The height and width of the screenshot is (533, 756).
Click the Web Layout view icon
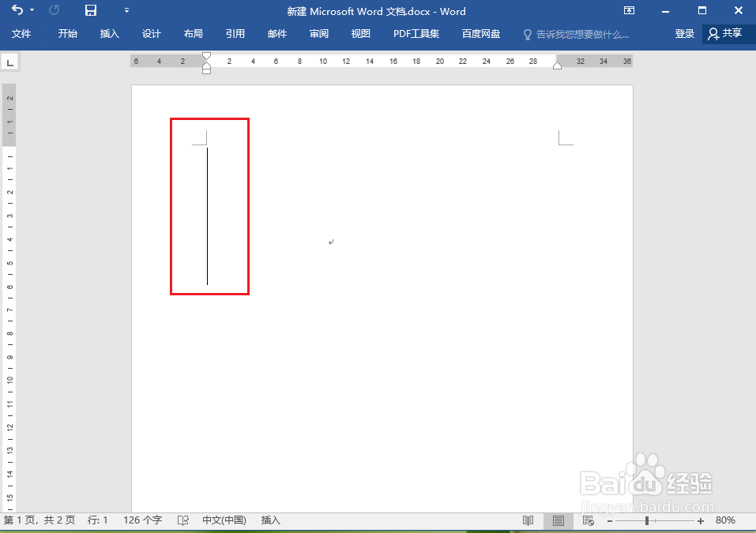[x=588, y=520]
